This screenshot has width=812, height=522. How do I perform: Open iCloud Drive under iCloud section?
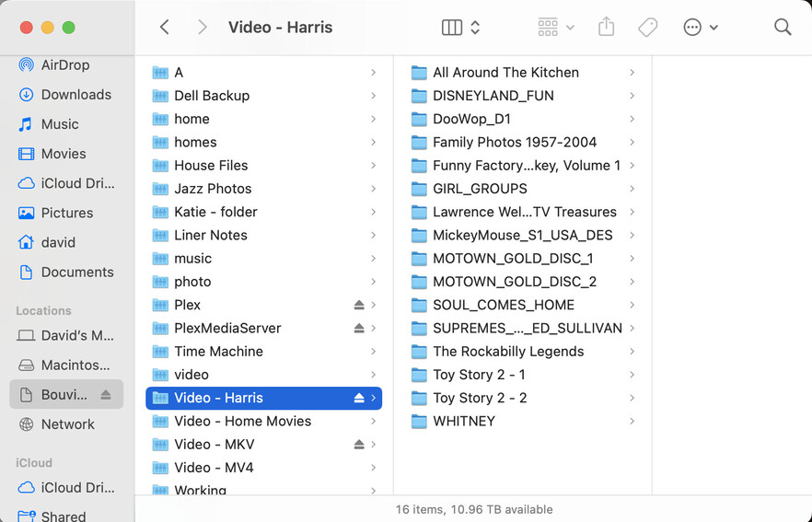65,487
